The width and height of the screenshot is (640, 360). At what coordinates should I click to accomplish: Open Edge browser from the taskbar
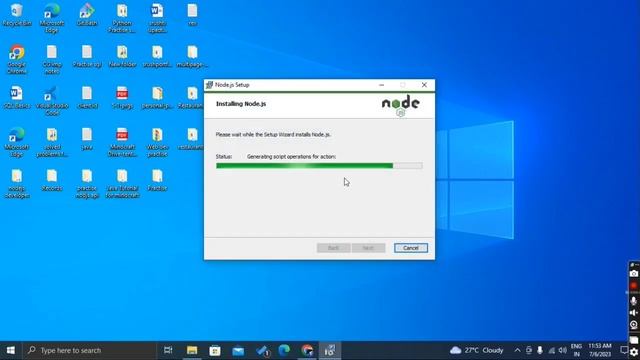tap(284, 350)
